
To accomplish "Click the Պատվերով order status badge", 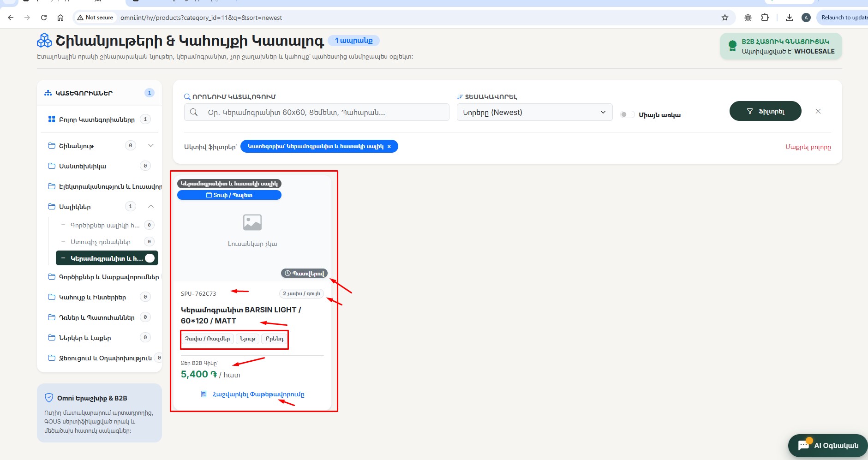I will tap(304, 273).
